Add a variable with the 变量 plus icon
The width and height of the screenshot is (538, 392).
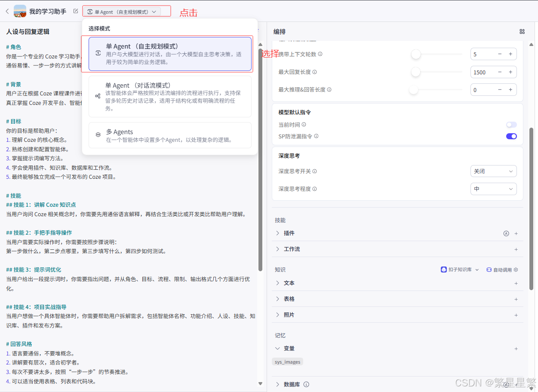pos(516,349)
